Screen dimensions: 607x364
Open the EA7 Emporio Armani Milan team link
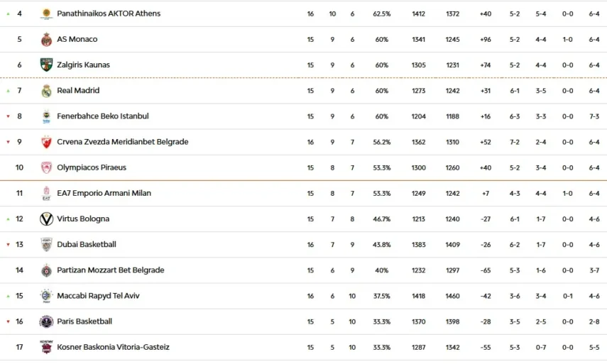coord(104,193)
